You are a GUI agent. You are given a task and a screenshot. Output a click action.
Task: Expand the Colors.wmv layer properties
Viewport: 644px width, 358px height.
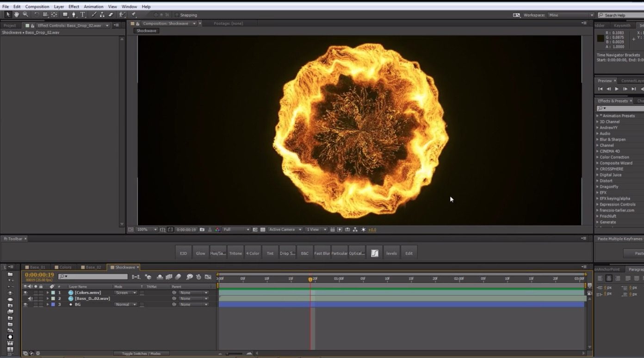(x=48, y=293)
